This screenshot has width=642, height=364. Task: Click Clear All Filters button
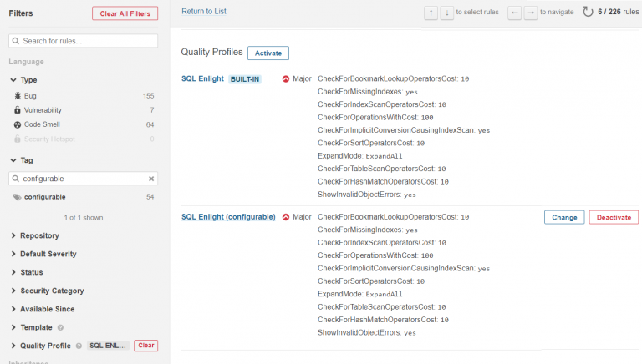coord(125,13)
